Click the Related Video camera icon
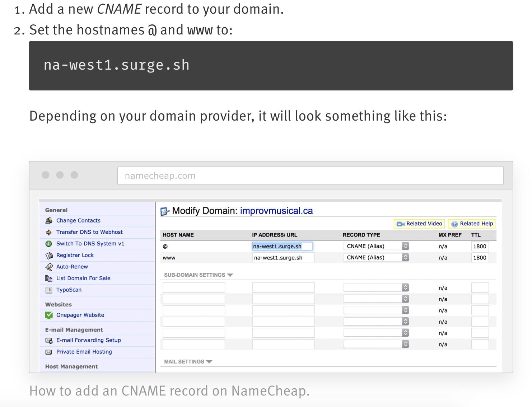Viewport: 532px width, 407px height. pyautogui.click(x=400, y=224)
